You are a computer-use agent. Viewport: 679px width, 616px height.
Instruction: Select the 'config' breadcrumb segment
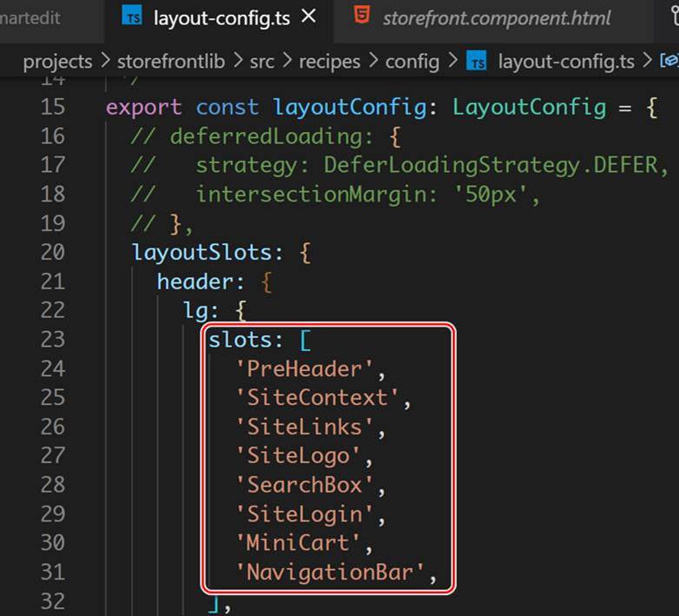[x=412, y=62]
